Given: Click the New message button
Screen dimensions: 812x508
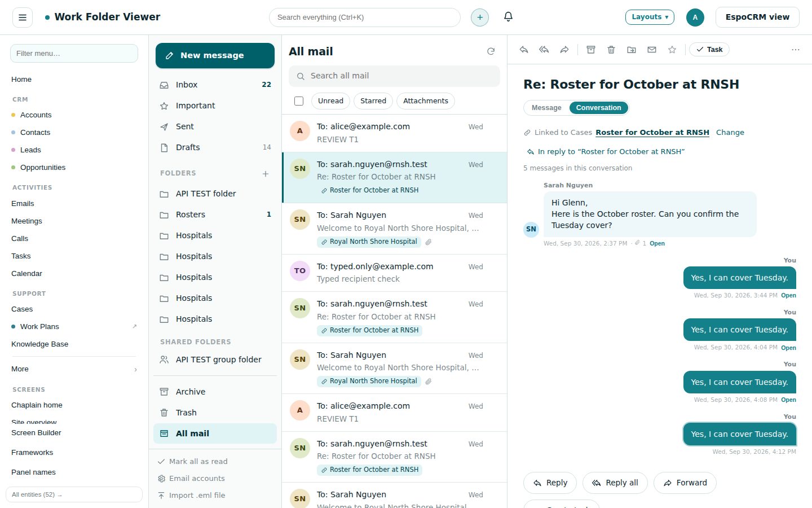Looking at the screenshot, I should pos(215,55).
